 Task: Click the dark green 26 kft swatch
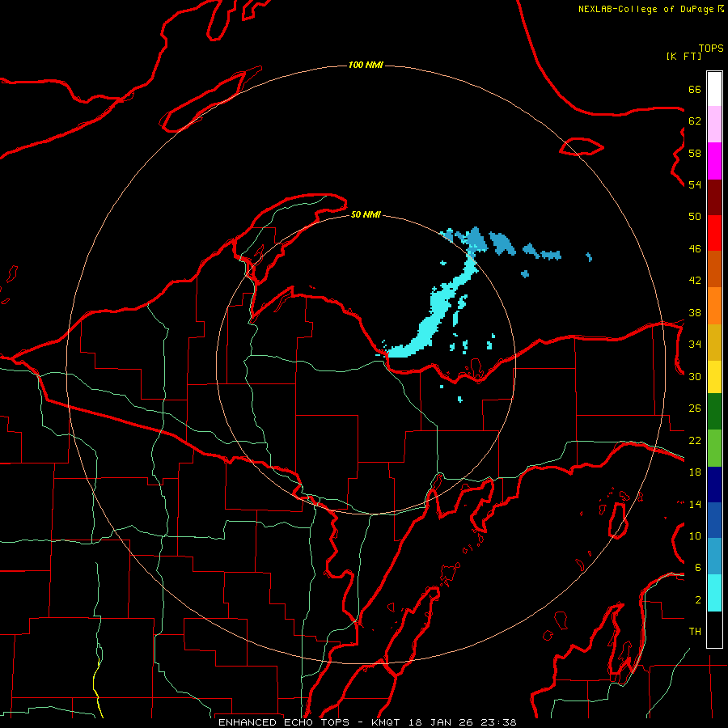pos(714,412)
